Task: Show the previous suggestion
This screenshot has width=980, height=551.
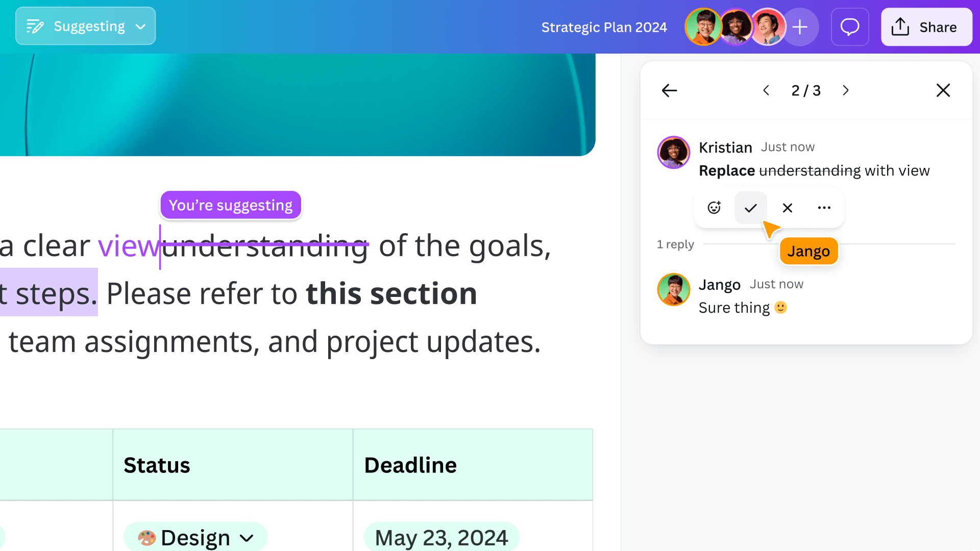Action: (766, 90)
